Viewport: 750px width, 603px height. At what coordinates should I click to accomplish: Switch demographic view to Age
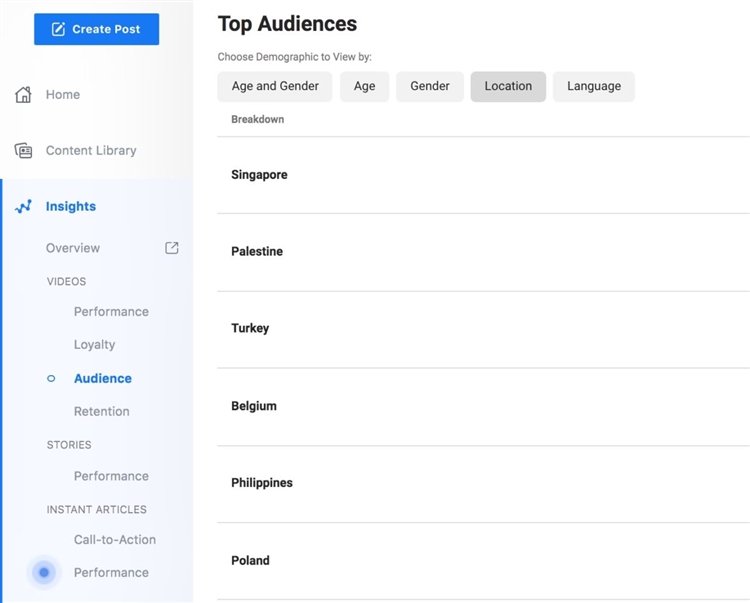click(x=364, y=87)
